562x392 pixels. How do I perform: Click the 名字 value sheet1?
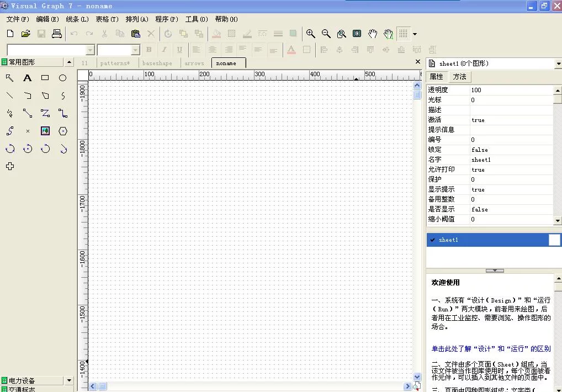click(511, 160)
